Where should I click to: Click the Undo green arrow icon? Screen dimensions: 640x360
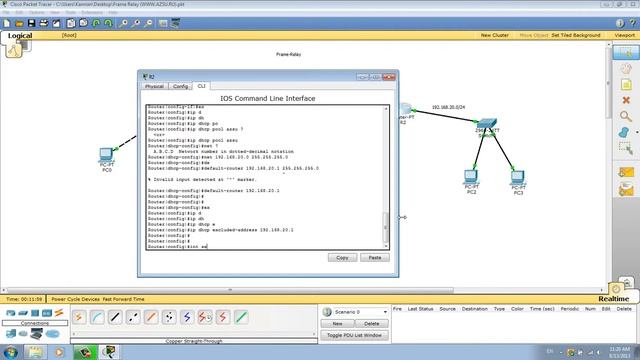96,23
